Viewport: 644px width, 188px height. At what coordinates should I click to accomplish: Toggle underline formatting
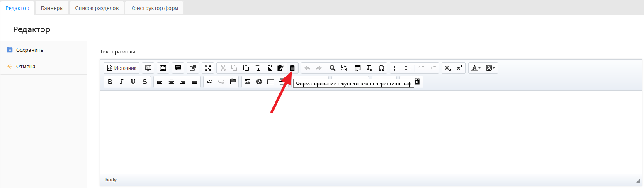(x=133, y=82)
